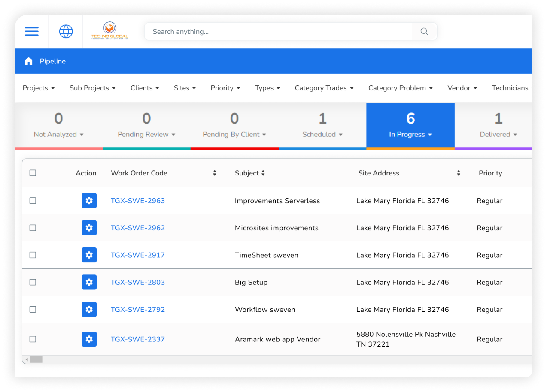Image resolution: width=547 pixels, height=392 pixels.
Task: Open the Priority filter dropdown
Action: [225, 88]
